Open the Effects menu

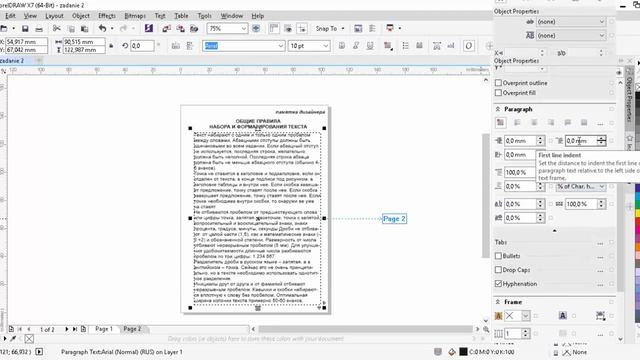coord(107,16)
